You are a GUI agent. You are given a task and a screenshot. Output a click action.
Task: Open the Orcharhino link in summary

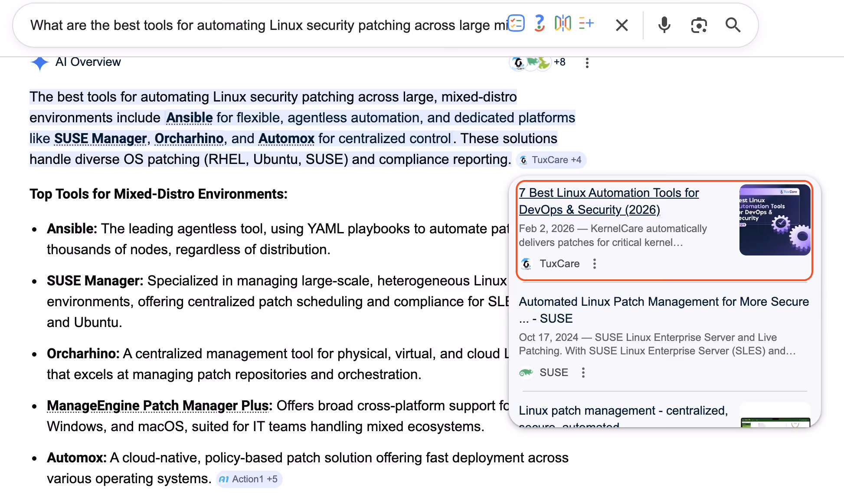[x=189, y=138]
